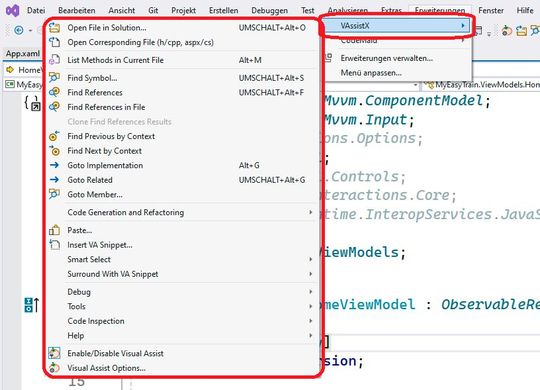This screenshot has width=540, height=390.
Task: Click the List Methods in Current File icon
Action: [x=54, y=60]
